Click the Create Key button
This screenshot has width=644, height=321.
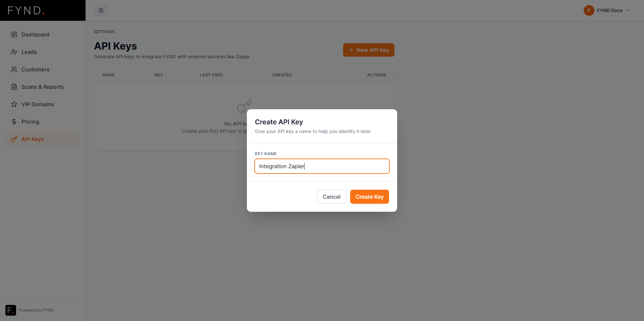[x=369, y=197]
